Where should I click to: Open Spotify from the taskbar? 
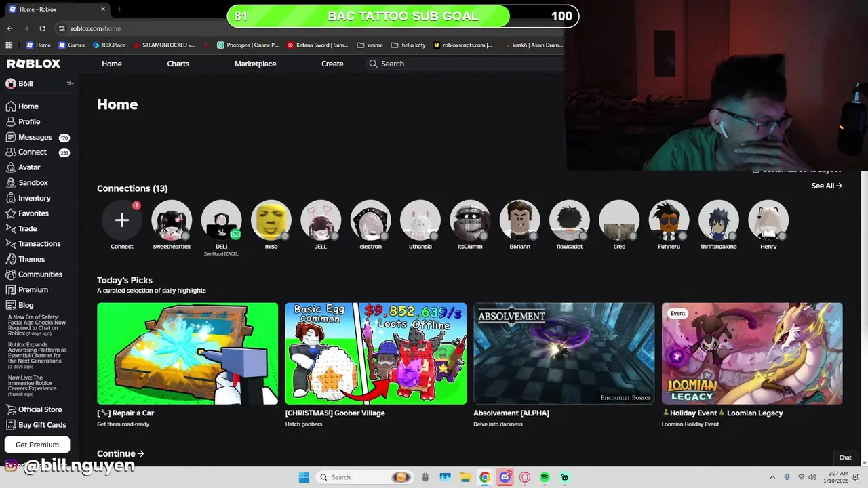point(545,477)
